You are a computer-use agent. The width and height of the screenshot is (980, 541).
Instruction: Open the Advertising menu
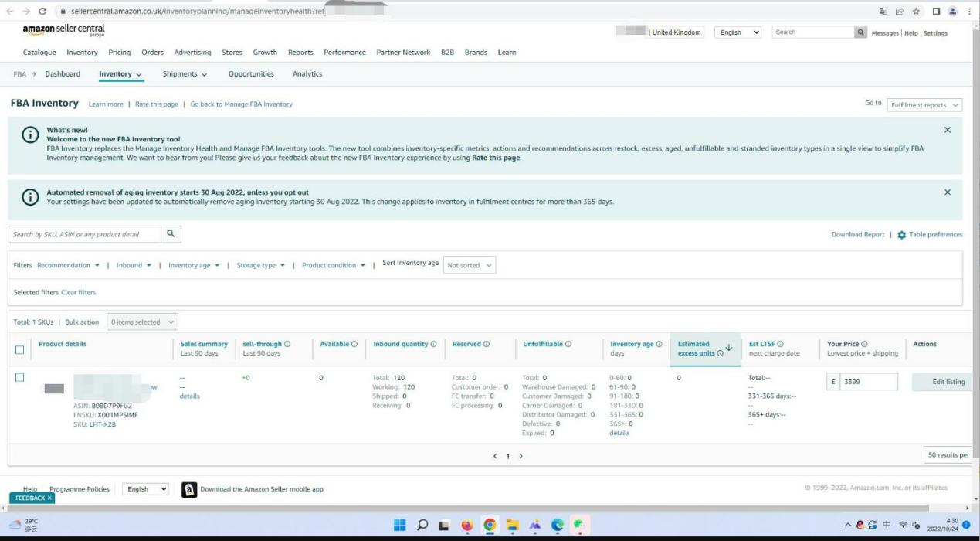192,53
